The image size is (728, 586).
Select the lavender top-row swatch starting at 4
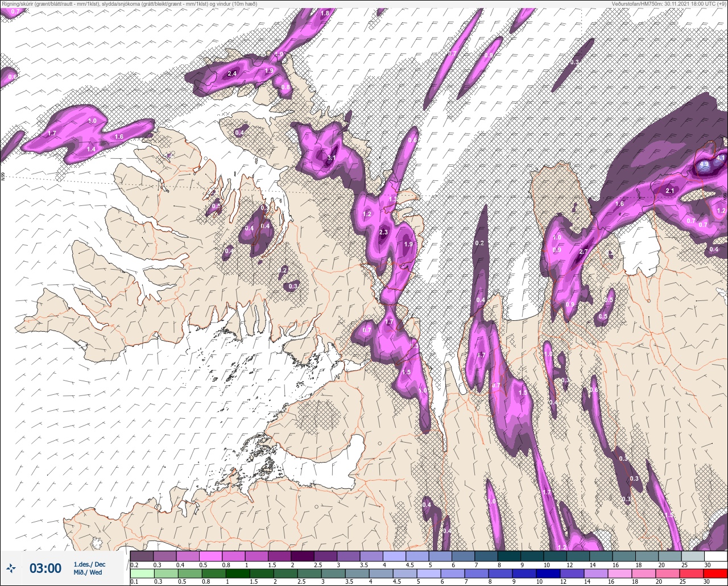click(x=394, y=556)
